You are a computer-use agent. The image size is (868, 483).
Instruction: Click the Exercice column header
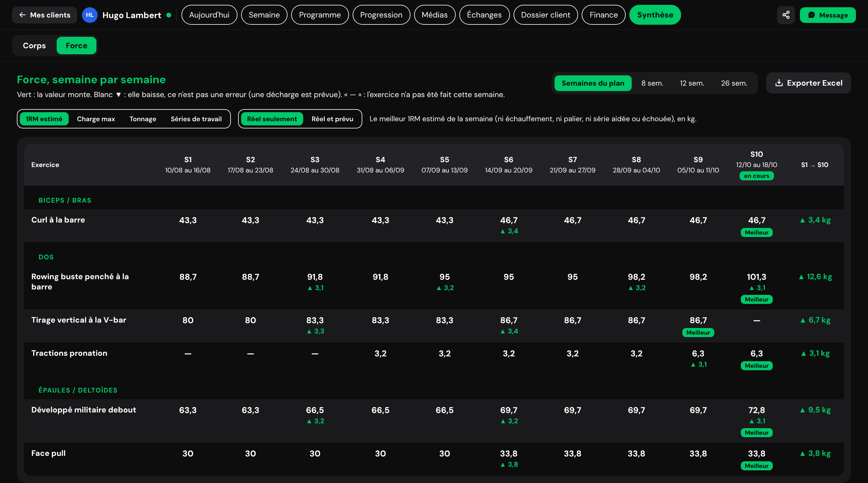click(x=45, y=165)
